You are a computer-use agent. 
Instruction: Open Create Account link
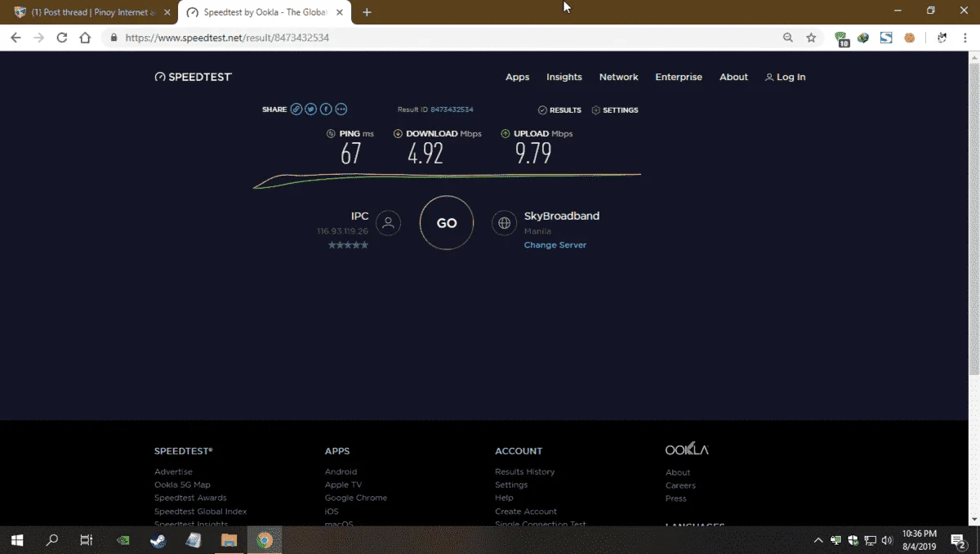(526, 512)
